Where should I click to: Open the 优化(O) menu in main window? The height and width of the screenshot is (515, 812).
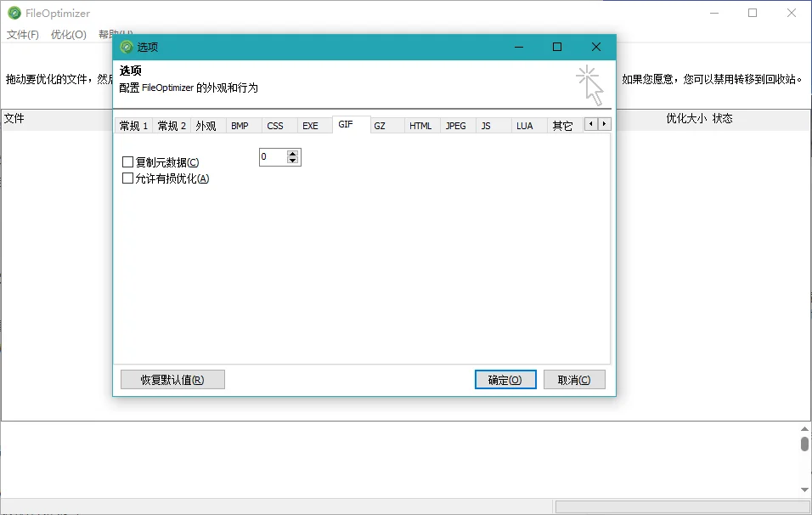pos(68,35)
